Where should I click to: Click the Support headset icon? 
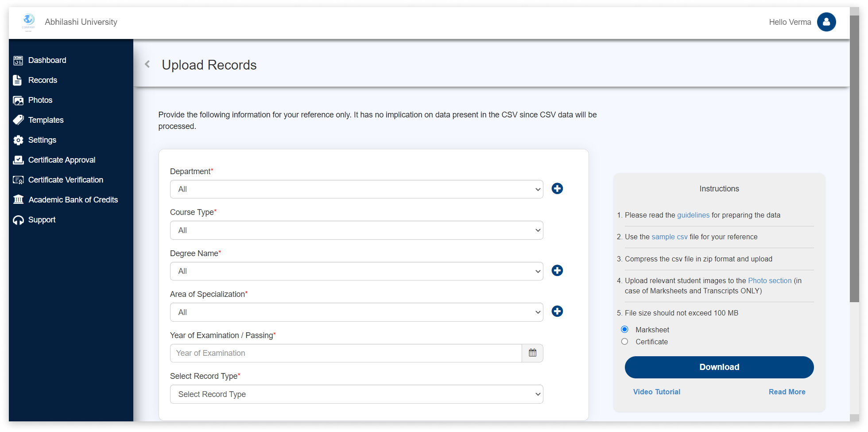coord(18,219)
